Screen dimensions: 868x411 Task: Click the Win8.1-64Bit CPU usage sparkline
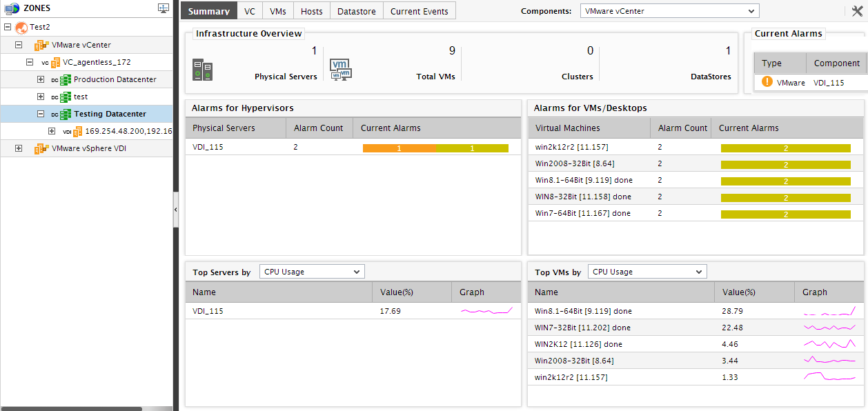click(x=830, y=311)
